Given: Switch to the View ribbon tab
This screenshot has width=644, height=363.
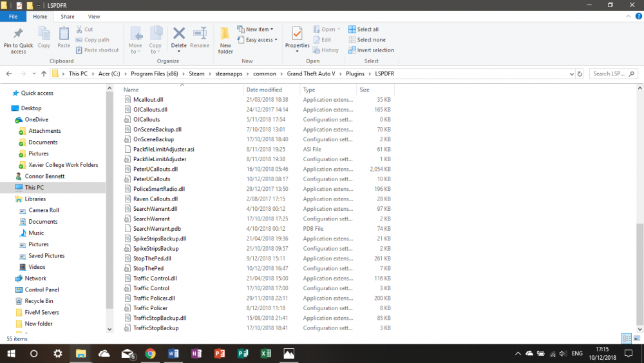Looking at the screenshot, I should click(93, 17).
